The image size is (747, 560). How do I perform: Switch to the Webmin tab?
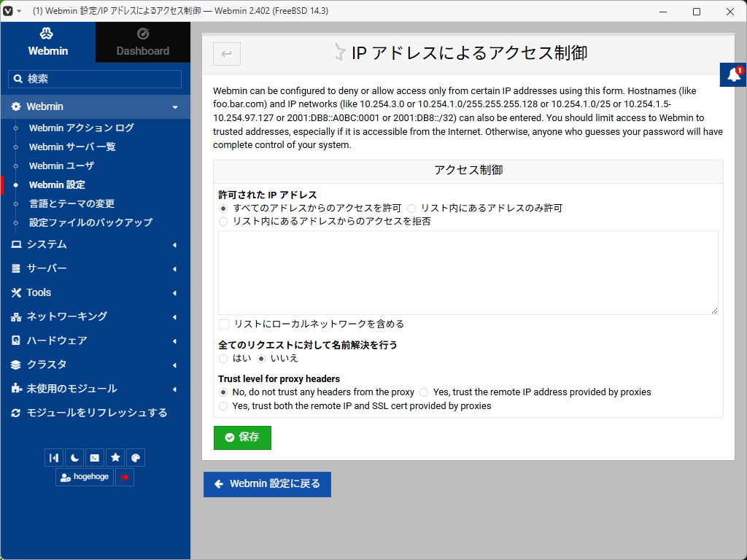tap(48, 42)
